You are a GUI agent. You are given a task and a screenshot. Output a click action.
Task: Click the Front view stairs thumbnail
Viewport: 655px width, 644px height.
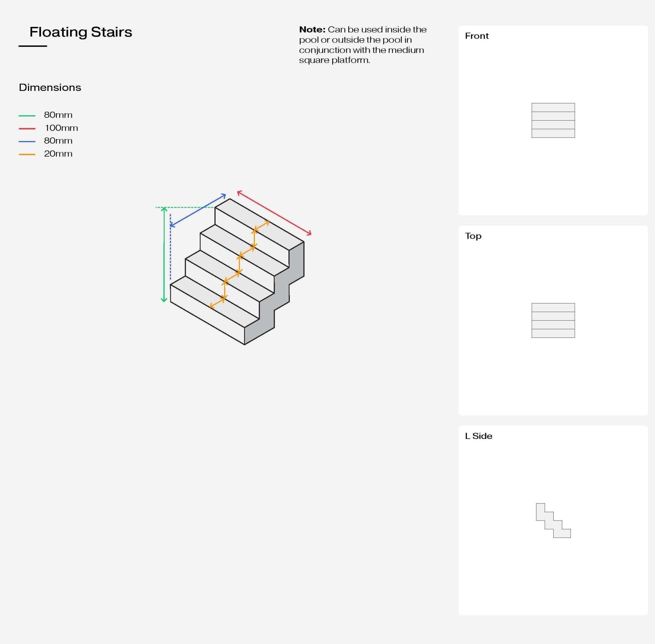[x=553, y=120]
